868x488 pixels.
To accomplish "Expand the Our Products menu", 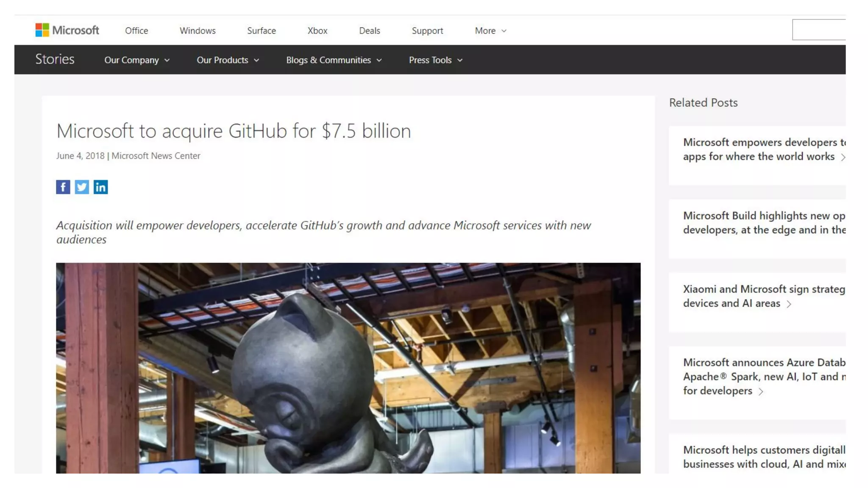I will 228,60.
